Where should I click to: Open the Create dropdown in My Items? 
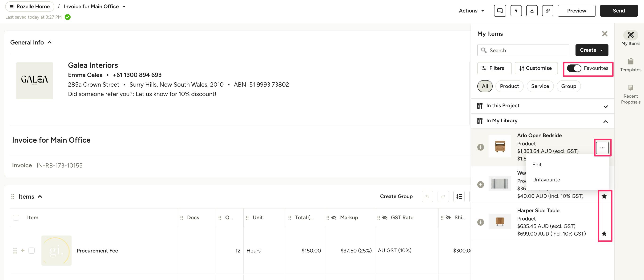(x=592, y=50)
